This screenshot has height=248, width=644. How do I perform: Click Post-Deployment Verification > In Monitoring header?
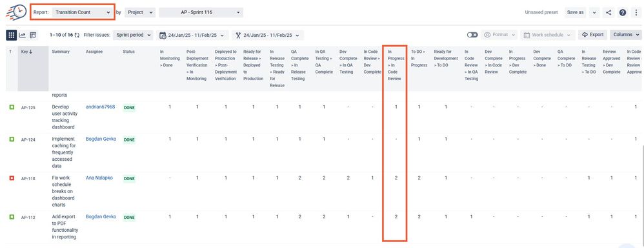tap(197, 65)
